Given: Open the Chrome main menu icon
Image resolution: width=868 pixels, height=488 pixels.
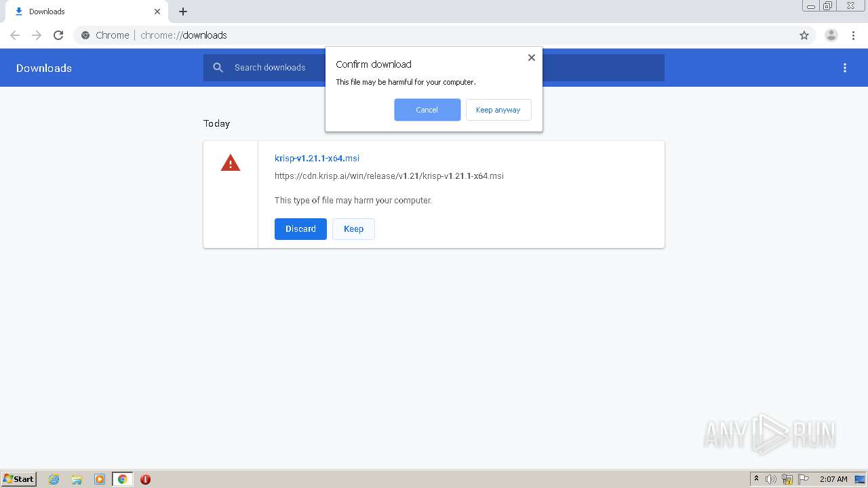Looking at the screenshot, I should tap(853, 35).
